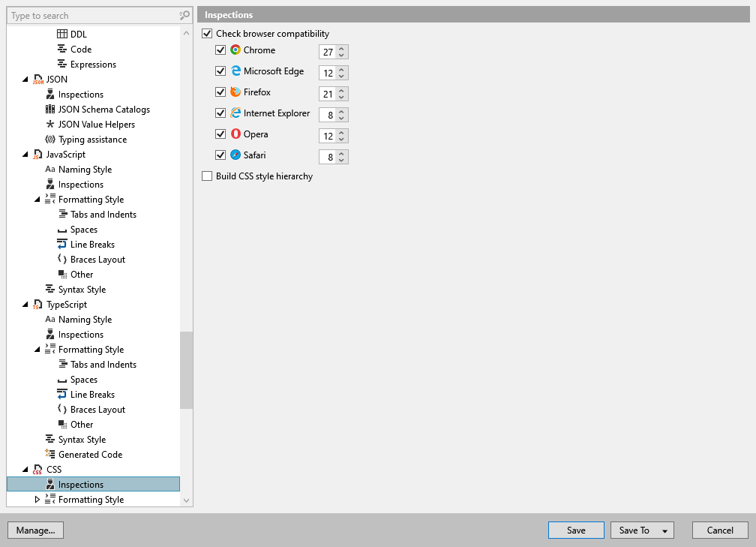756x547 pixels.
Task: Click the Safari browser icon
Action: (235, 155)
